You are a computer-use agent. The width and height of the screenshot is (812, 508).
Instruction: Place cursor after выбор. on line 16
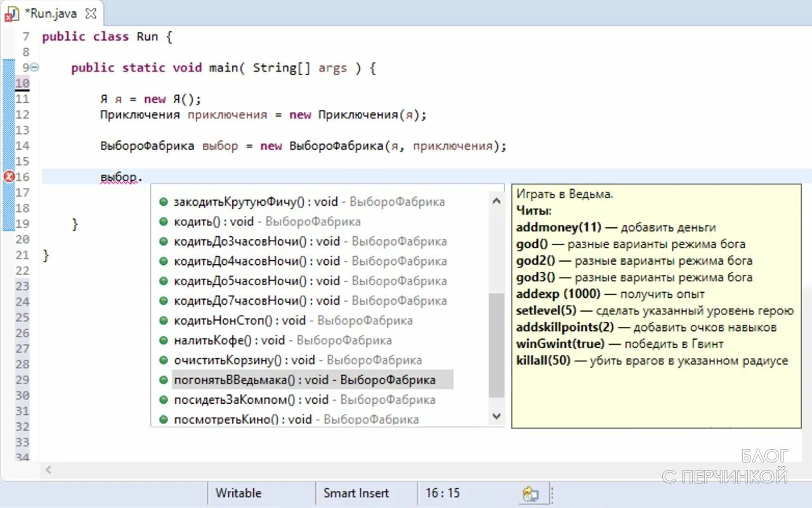[144, 177]
